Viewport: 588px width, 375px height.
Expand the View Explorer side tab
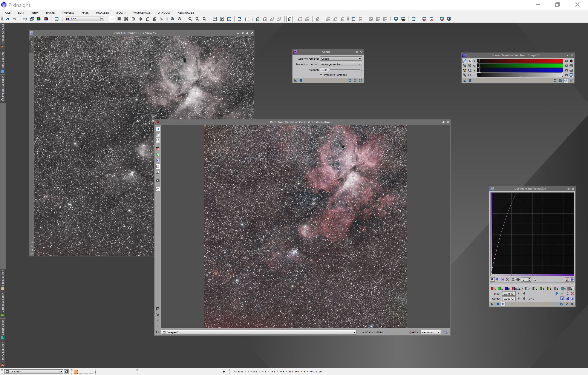[3, 62]
